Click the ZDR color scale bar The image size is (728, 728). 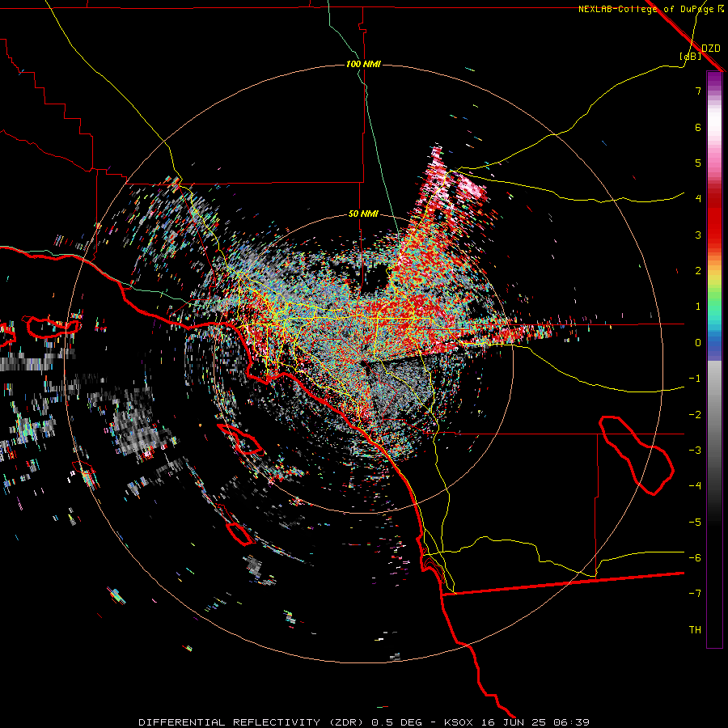714,359
